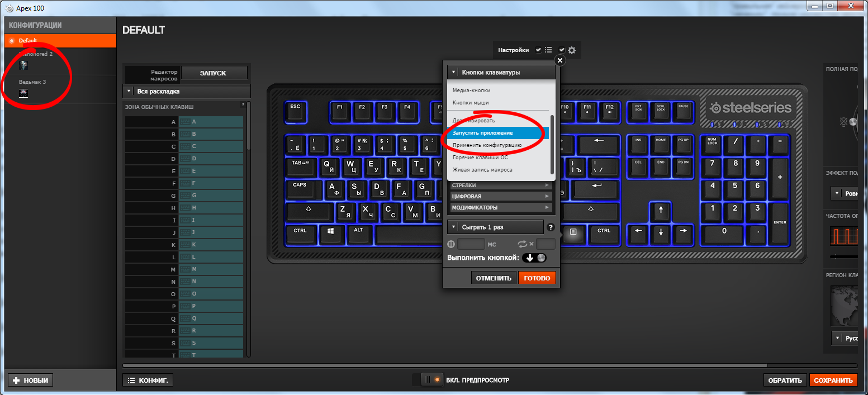Screen dimensions: 868x395
Task: Click the ЗАПУСК macro editor button
Action: pos(215,73)
